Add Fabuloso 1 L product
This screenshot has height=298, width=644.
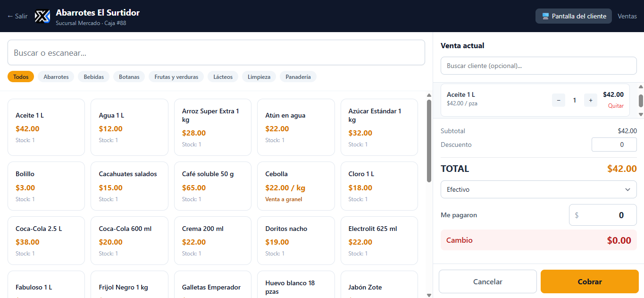(46, 284)
